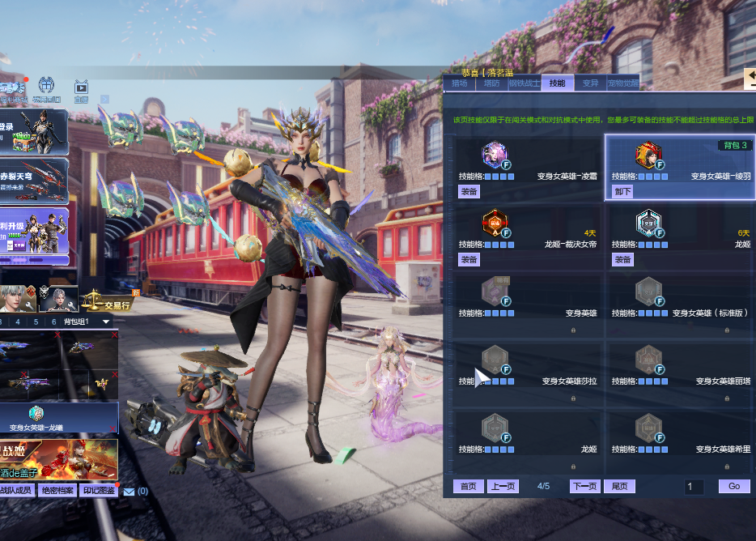Unequip 变身女英雄-绫羽 with 卸下 button

(x=622, y=192)
